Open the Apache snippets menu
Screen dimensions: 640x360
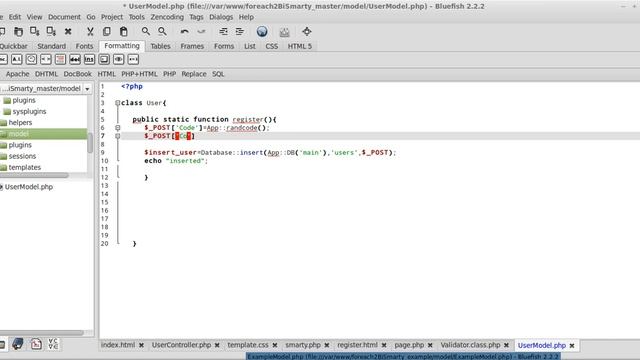pos(18,74)
